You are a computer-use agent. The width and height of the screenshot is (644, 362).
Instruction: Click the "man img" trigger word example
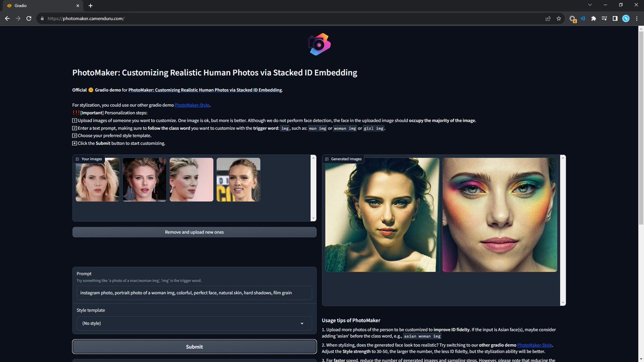pyautogui.click(x=318, y=128)
